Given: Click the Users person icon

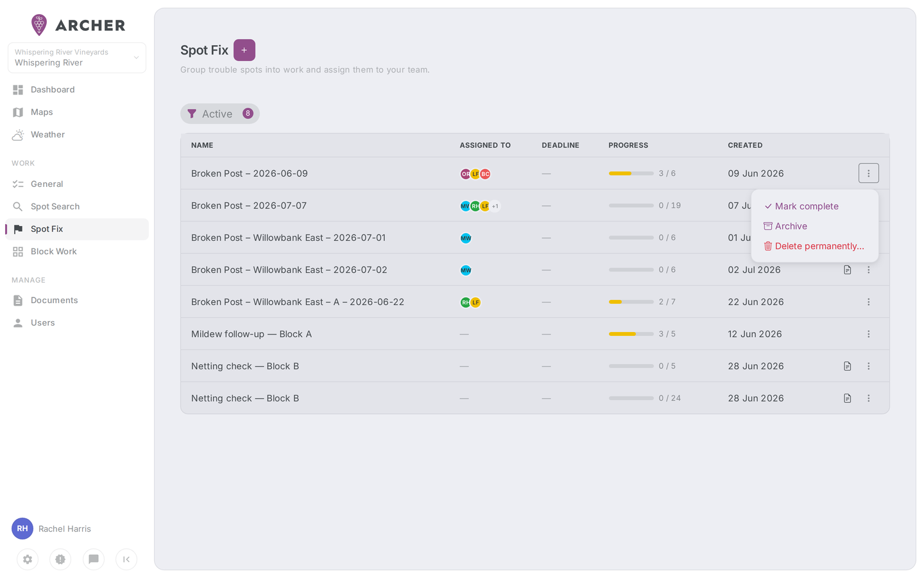Looking at the screenshot, I should click(18, 323).
